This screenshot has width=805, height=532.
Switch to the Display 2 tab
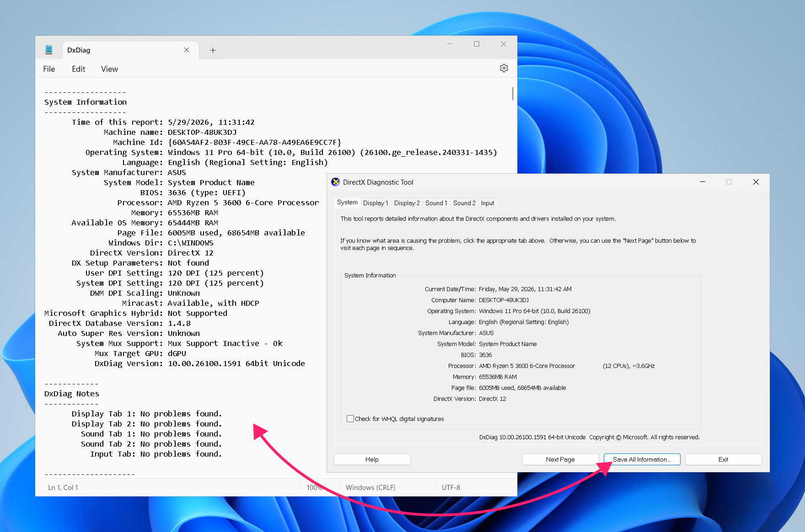tap(407, 203)
